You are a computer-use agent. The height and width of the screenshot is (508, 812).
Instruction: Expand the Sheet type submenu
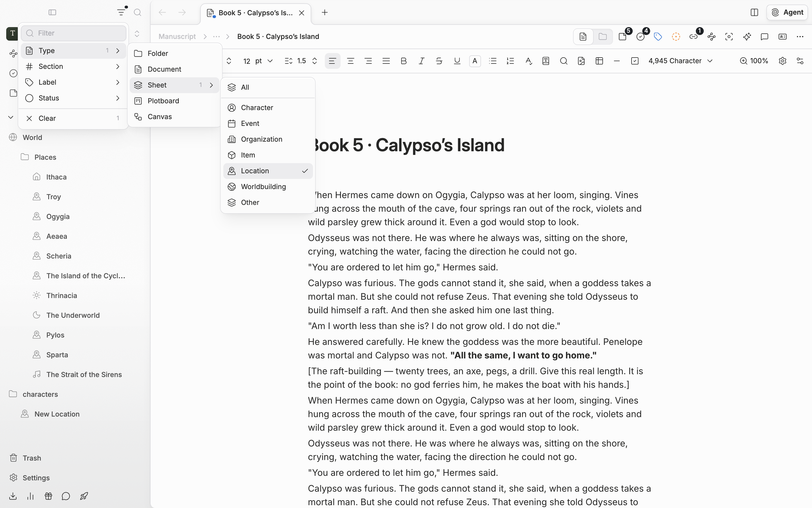[x=175, y=85]
